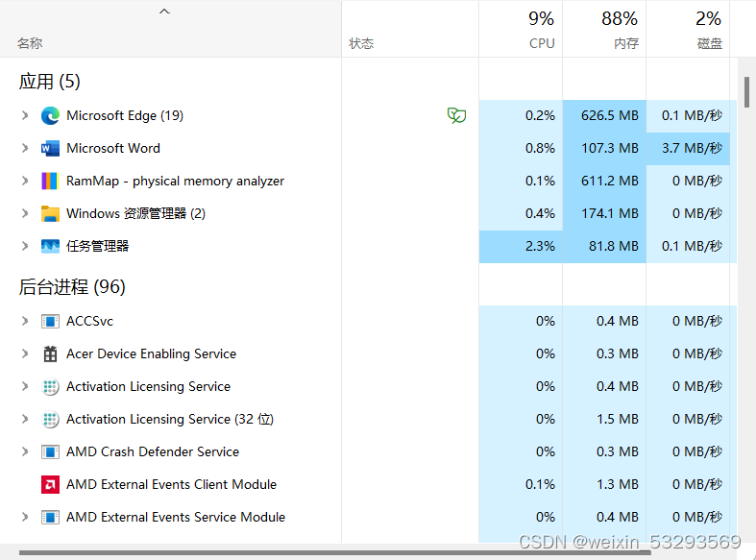Image resolution: width=756 pixels, height=560 pixels.
Task: Select RamMap - physical memory analyzer name
Action: 175,182
